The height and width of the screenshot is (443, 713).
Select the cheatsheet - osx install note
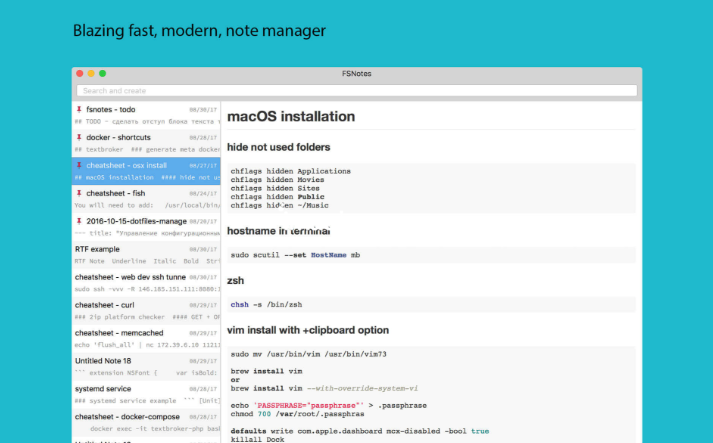[x=146, y=171]
